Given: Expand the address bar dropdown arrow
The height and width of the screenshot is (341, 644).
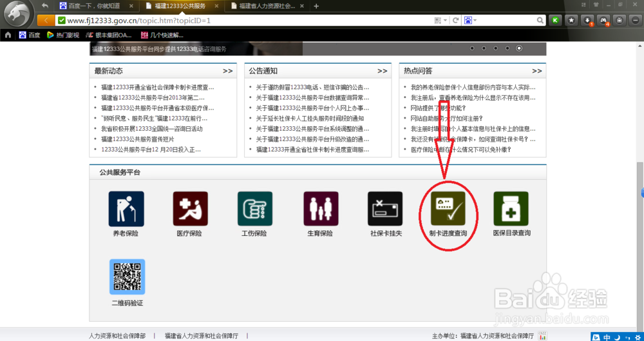Looking at the screenshot, I should coord(446,20).
